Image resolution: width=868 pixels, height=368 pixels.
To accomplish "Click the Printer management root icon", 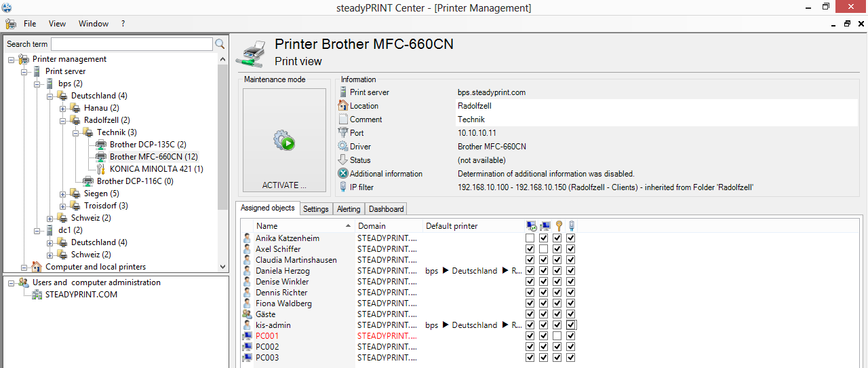I will (x=24, y=59).
